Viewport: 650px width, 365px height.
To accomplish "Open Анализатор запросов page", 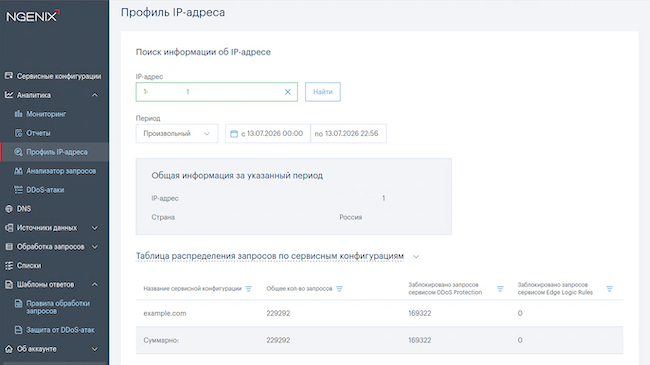I will [61, 171].
